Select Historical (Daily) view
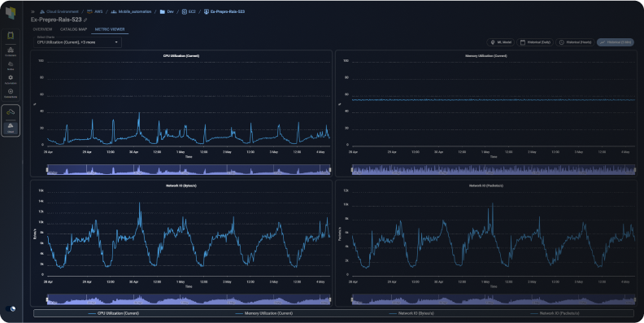The image size is (644, 323). 535,42
